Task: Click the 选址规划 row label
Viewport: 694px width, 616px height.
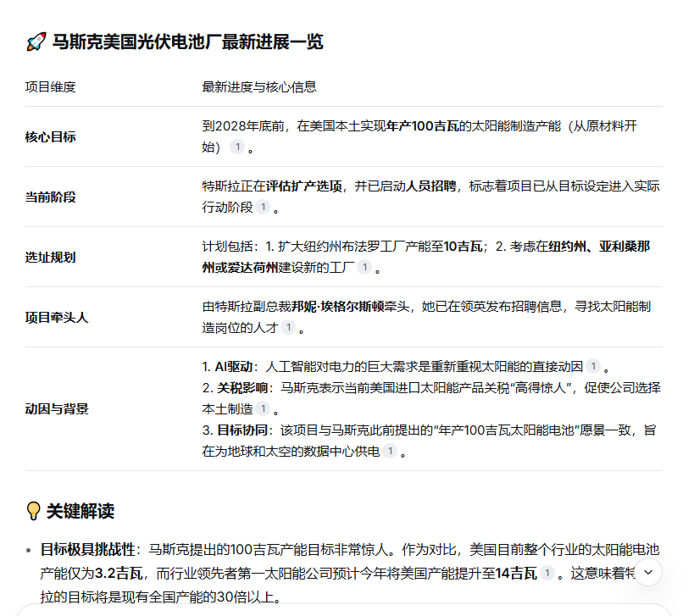Action: point(51,257)
